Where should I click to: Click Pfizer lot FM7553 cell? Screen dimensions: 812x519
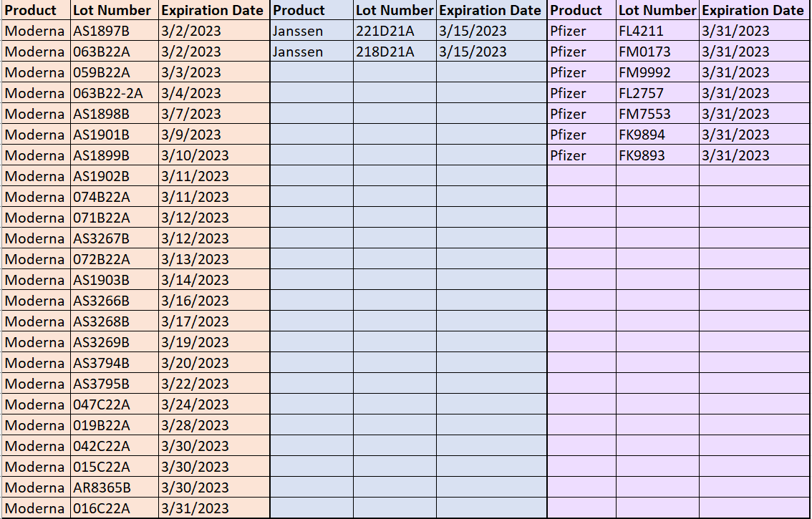coord(657,114)
